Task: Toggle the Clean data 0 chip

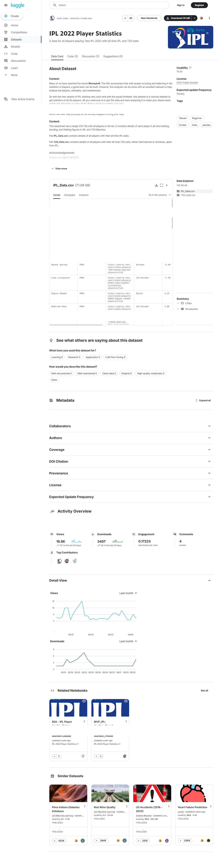Action: [109, 373]
